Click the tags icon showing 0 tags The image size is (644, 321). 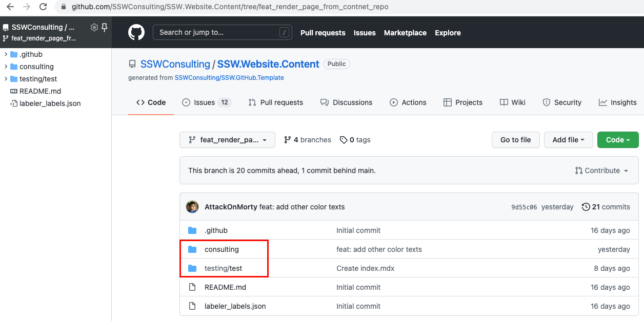tap(344, 139)
